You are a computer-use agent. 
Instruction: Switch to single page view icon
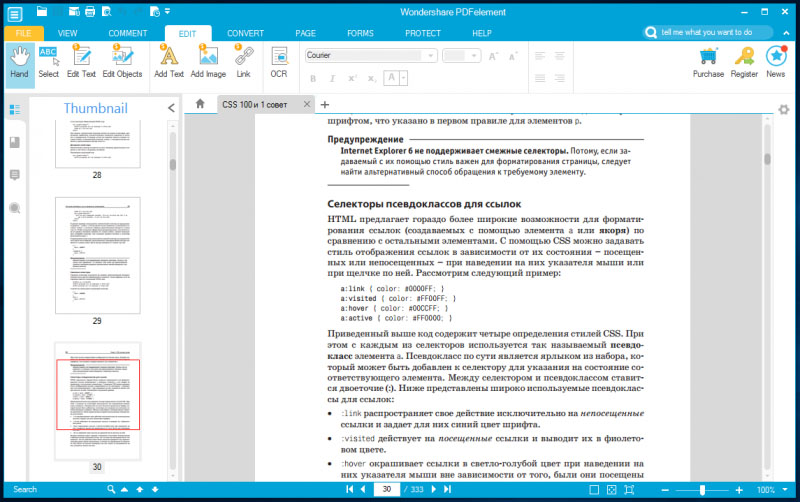(594, 490)
